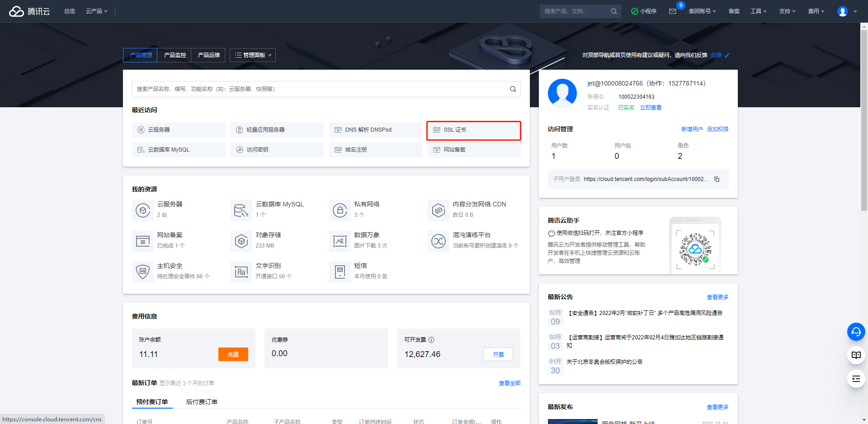Screen dimensions: 868x424
Task: Expand the 集团账号 menu
Action: [x=702, y=11]
